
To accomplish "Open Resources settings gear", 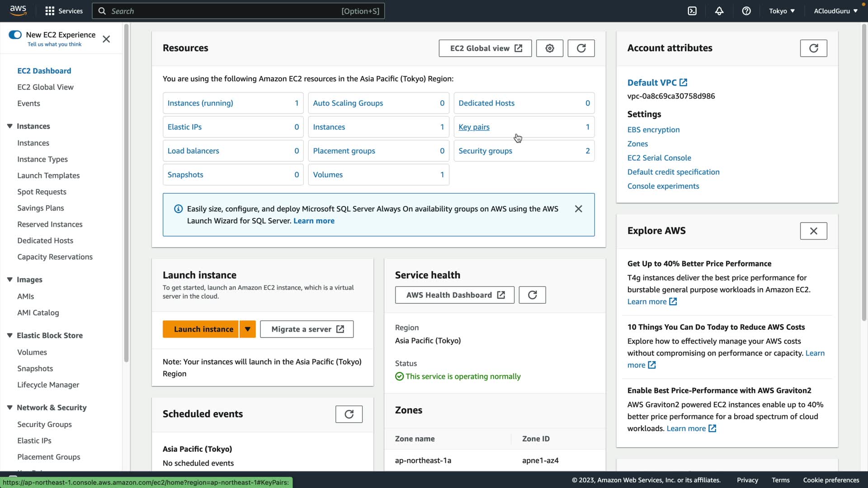I will tap(549, 48).
